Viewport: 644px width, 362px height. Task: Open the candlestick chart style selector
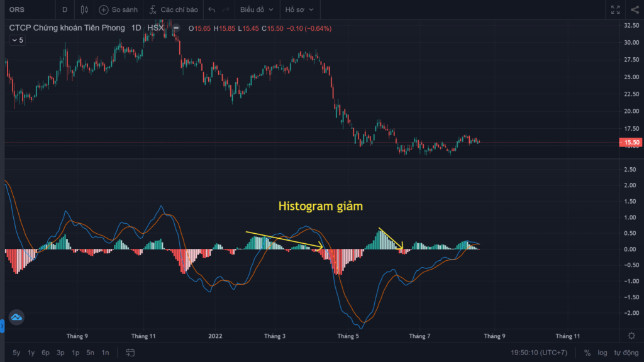point(84,9)
